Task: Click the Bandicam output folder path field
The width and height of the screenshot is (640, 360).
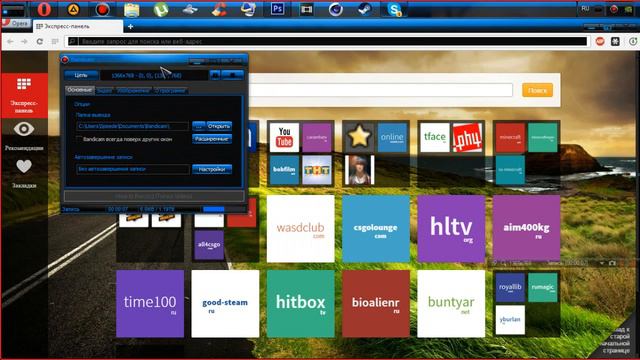Action: [x=133, y=126]
